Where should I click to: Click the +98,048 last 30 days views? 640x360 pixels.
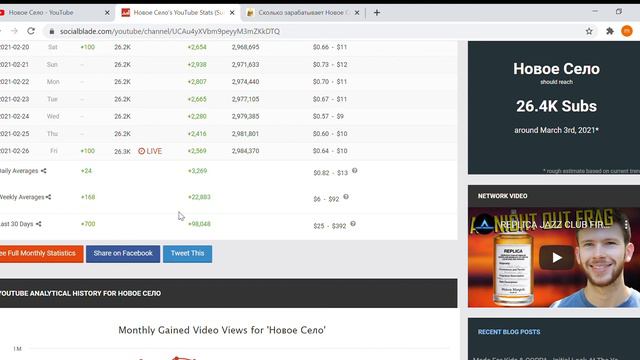coord(199,224)
